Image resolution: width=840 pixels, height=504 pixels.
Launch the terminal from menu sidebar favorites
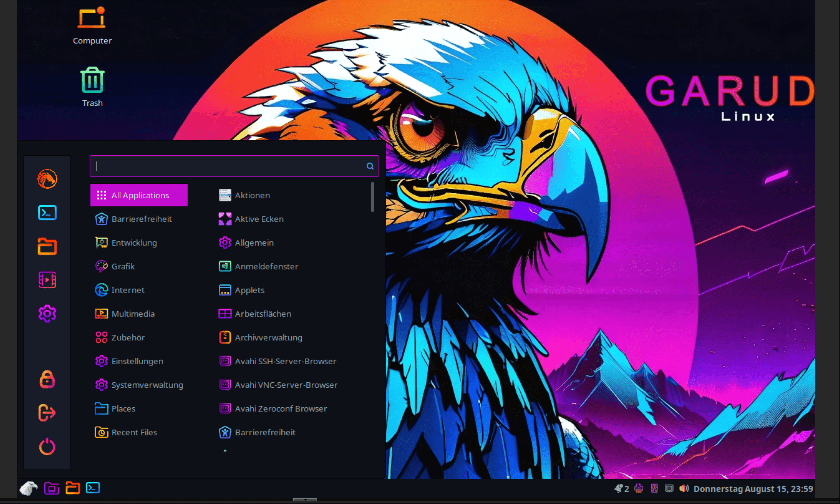pos(47,213)
